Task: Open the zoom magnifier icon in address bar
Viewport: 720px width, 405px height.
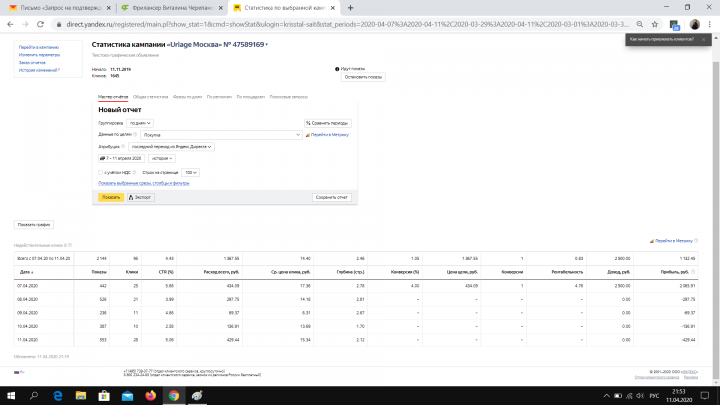Action: tap(640, 24)
